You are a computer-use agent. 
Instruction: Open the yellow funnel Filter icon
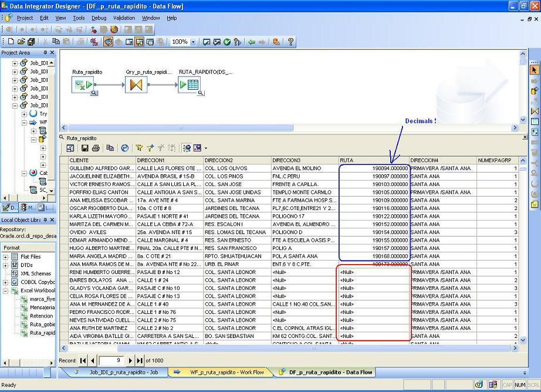pyautogui.click(x=139, y=148)
